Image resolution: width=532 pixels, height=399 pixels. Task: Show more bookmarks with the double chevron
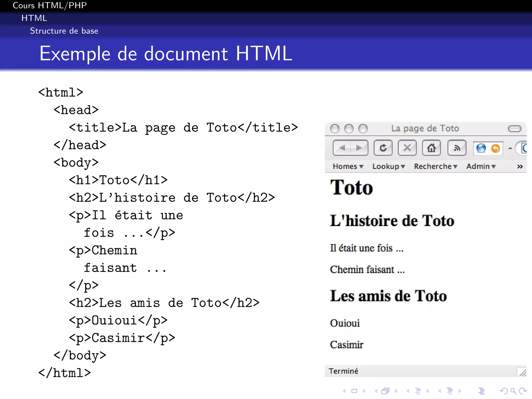point(520,167)
